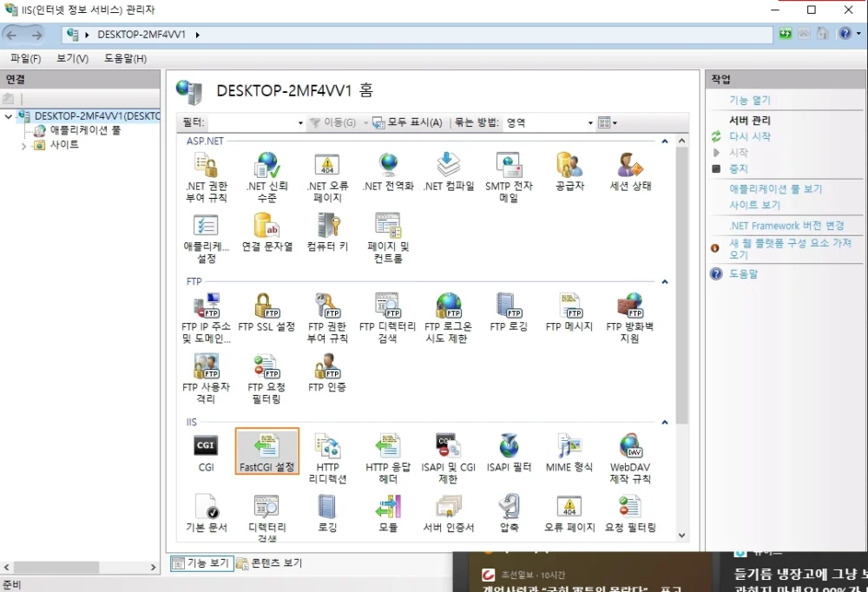The width and height of the screenshot is (868, 592).
Task: Open the 기본 문서 feature
Action: tap(206, 513)
